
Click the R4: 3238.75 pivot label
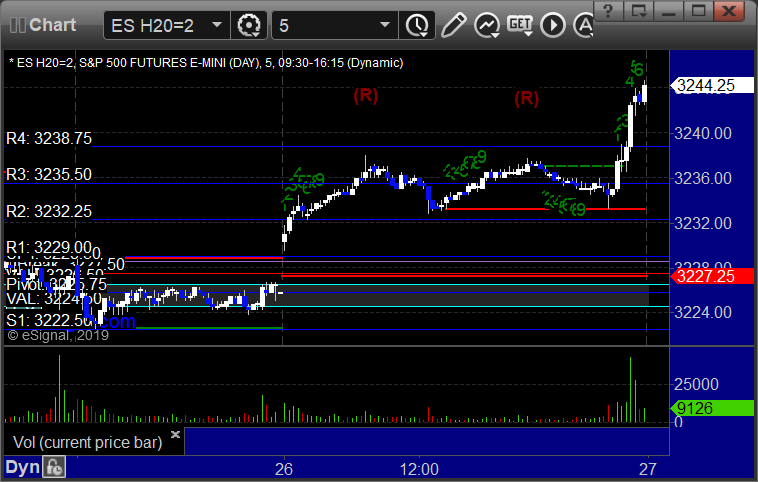49,138
